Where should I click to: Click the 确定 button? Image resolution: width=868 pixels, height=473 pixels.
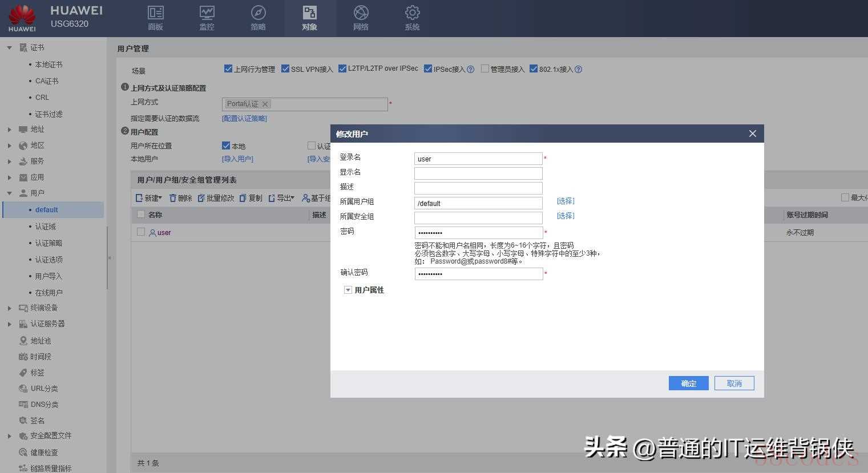[x=688, y=383]
